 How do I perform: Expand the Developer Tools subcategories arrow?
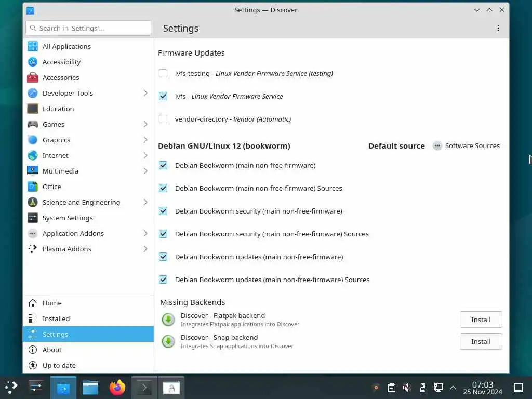point(145,93)
